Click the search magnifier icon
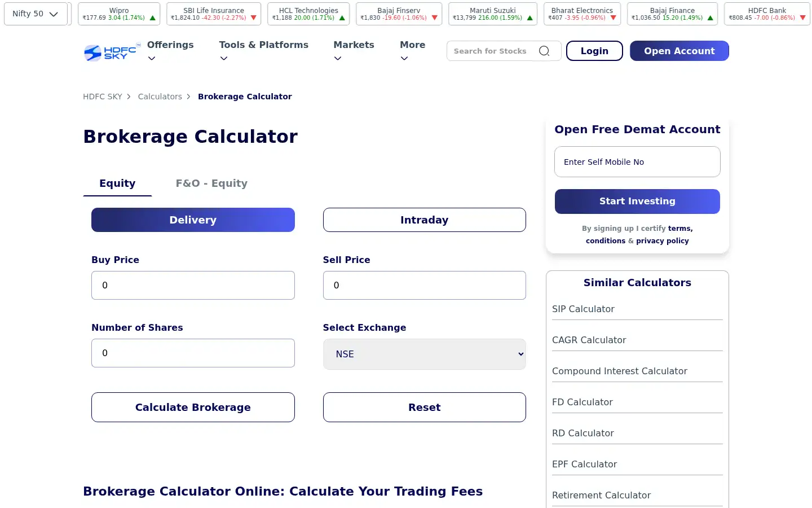 (x=544, y=51)
